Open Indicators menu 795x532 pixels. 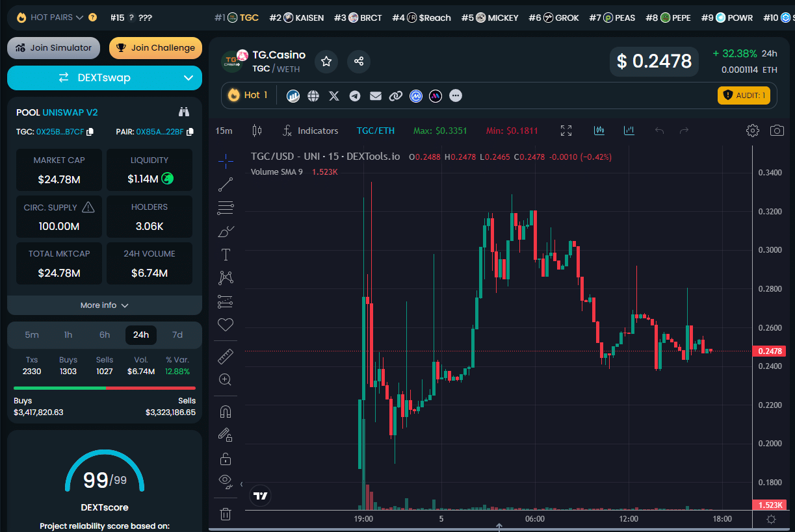(x=310, y=131)
